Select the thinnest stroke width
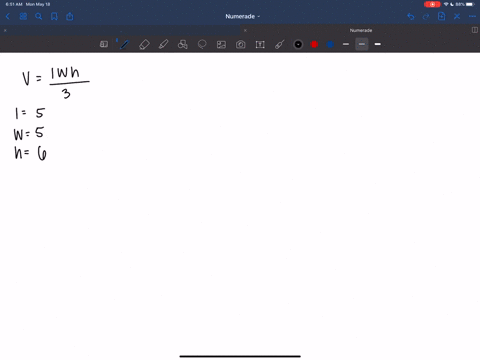 tap(346, 44)
